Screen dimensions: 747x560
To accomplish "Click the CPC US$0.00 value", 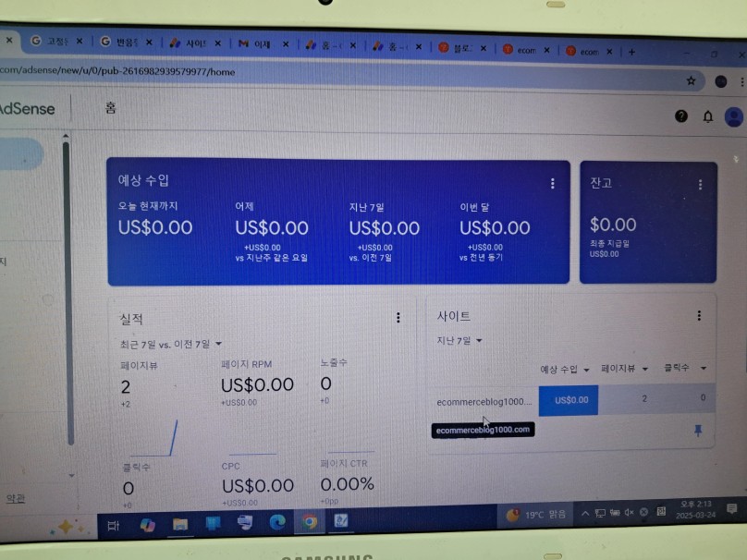I will point(258,486).
